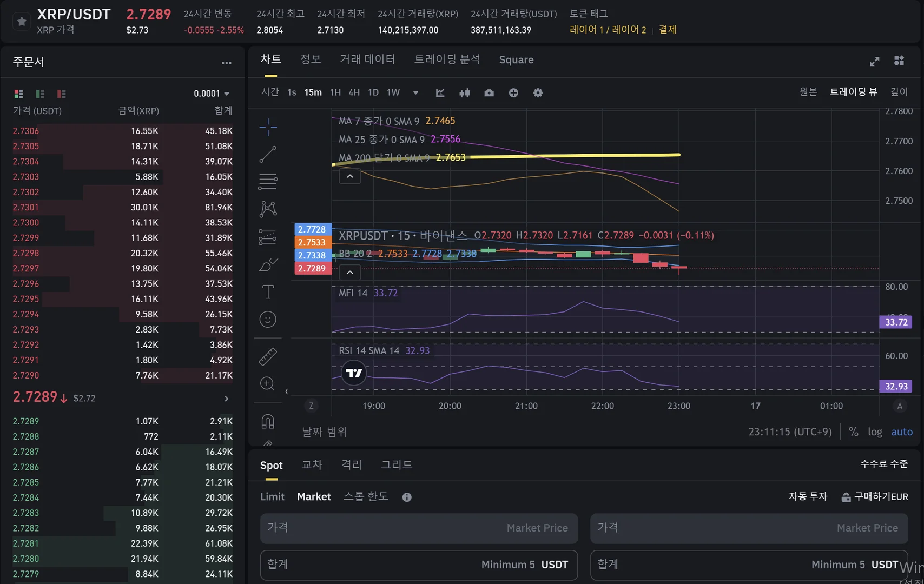This screenshot has width=924, height=584.
Task: Select the crosshair cursor drawing tool
Action: [268, 127]
